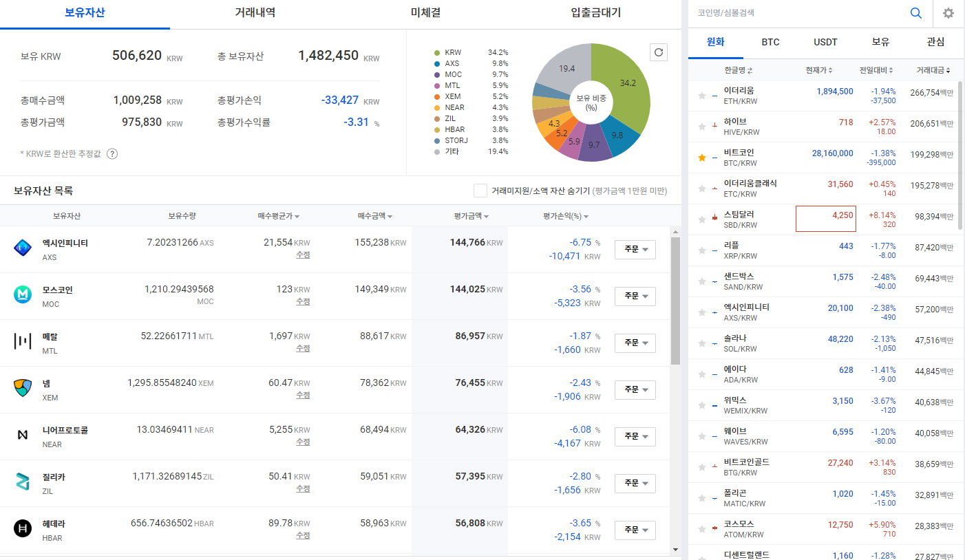
Task: Toggle favorite star for ETC/KRW
Action: [702, 189]
